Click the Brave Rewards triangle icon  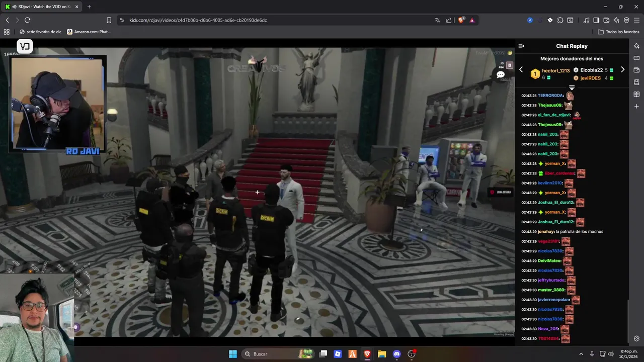(x=472, y=20)
